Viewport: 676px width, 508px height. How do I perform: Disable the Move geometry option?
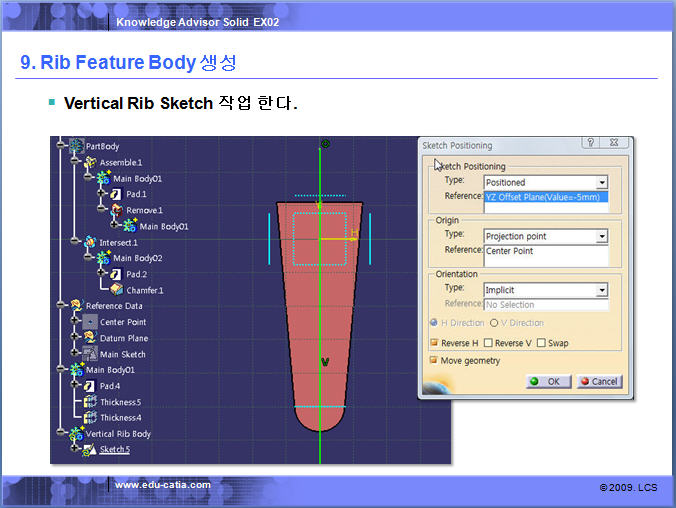pyautogui.click(x=434, y=360)
